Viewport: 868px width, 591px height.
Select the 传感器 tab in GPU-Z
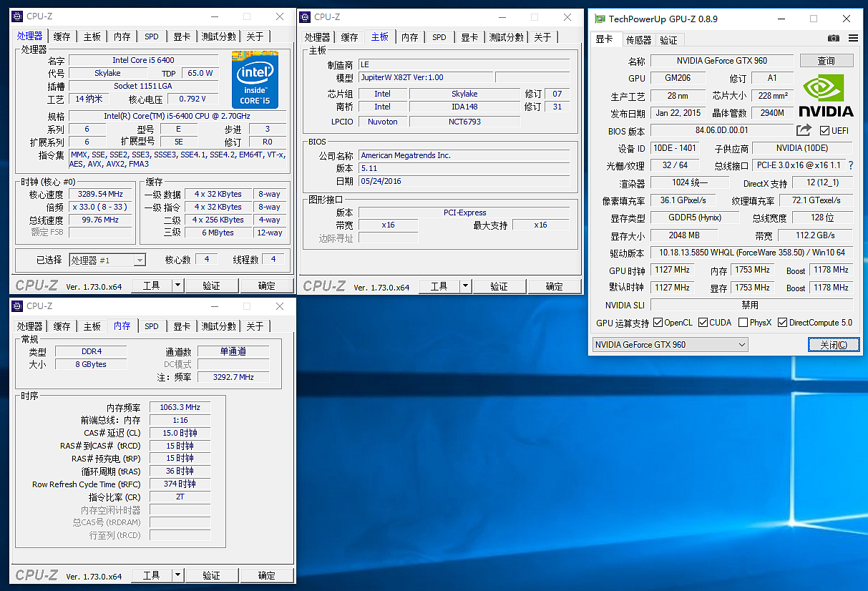click(x=638, y=40)
